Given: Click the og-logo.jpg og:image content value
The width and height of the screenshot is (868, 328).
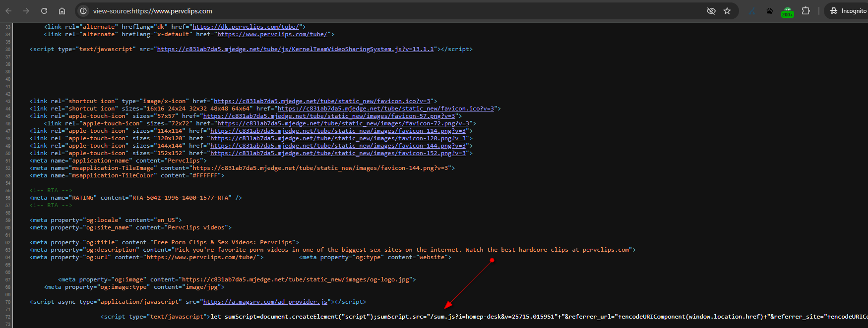Looking at the screenshot, I should [x=296, y=279].
